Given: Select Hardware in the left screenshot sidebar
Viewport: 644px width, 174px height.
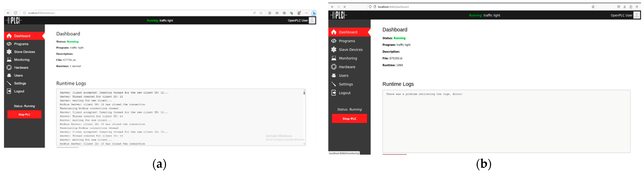Looking at the screenshot, I should click(21, 68).
